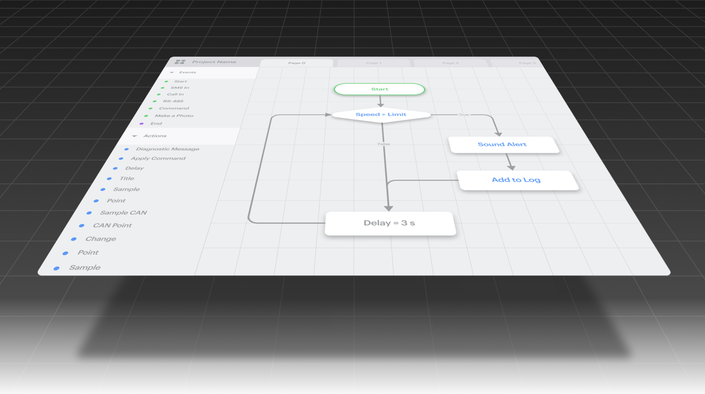Select the Sample item below Title

[x=126, y=189]
